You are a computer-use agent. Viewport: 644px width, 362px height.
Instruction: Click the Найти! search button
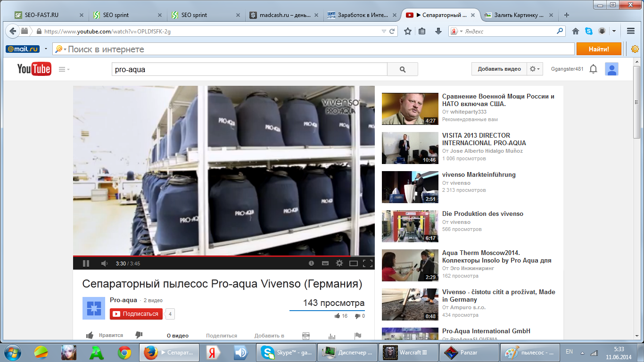click(599, 49)
